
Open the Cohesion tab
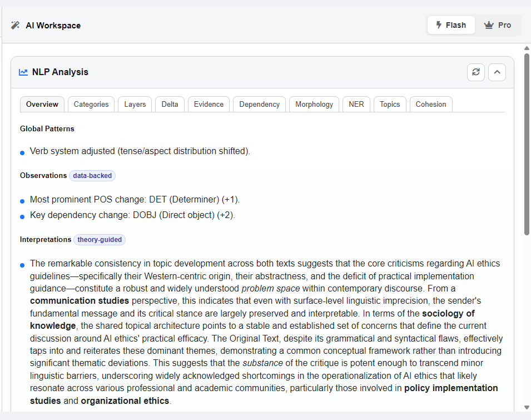[x=431, y=105]
